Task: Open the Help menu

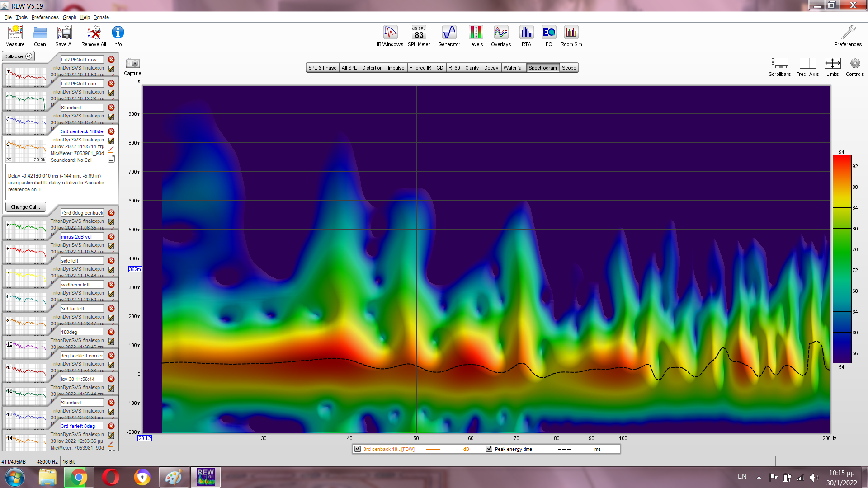Action: tap(85, 17)
